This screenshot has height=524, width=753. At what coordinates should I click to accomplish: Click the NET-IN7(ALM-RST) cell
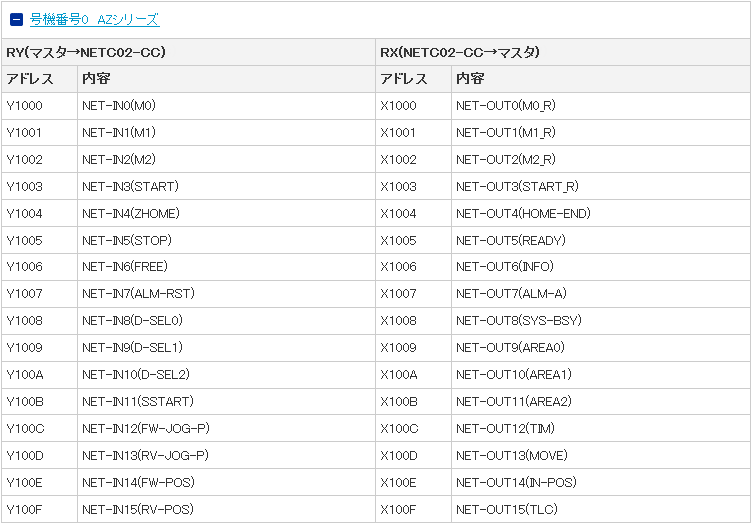(138, 294)
